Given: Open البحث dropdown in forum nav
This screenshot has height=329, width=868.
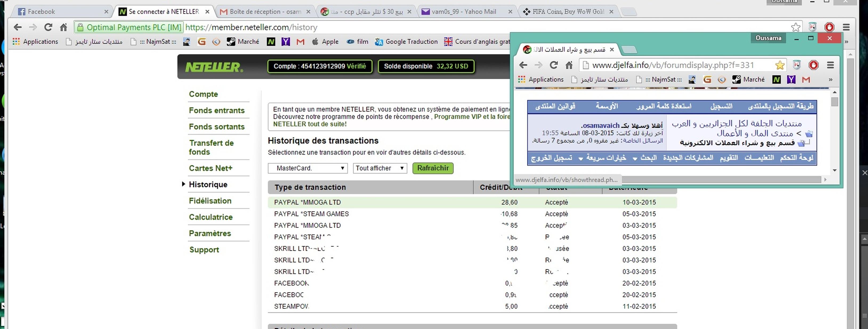Looking at the screenshot, I should (x=644, y=158).
